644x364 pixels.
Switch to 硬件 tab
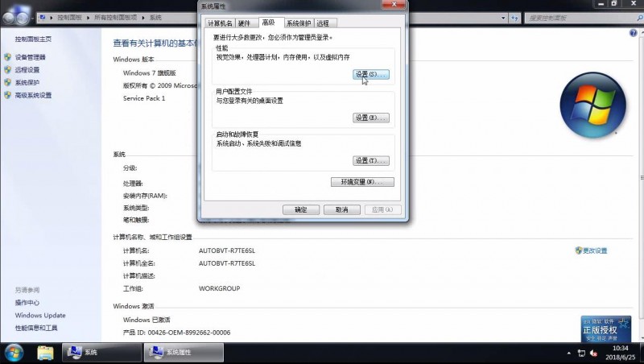245,23
